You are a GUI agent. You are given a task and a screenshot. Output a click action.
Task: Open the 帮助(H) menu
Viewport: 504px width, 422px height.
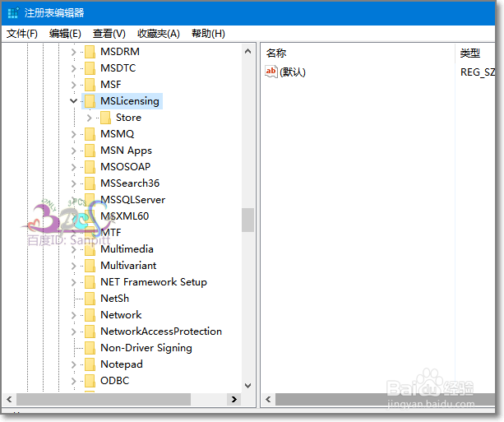pos(208,34)
